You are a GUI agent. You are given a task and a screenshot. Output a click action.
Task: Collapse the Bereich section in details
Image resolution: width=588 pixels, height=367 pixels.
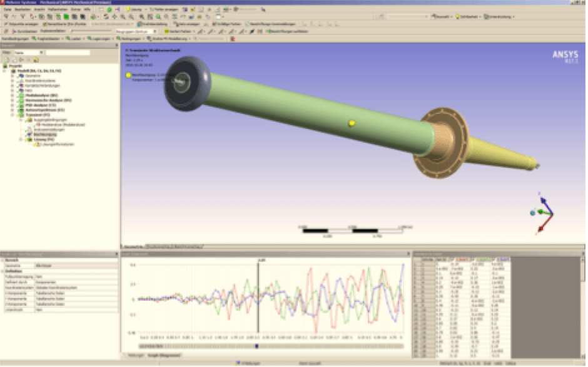[x=3, y=260]
